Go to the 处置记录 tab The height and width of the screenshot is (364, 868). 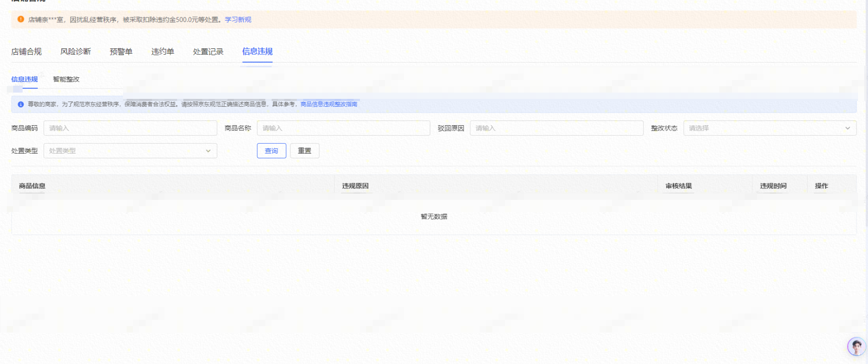click(x=208, y=52)
